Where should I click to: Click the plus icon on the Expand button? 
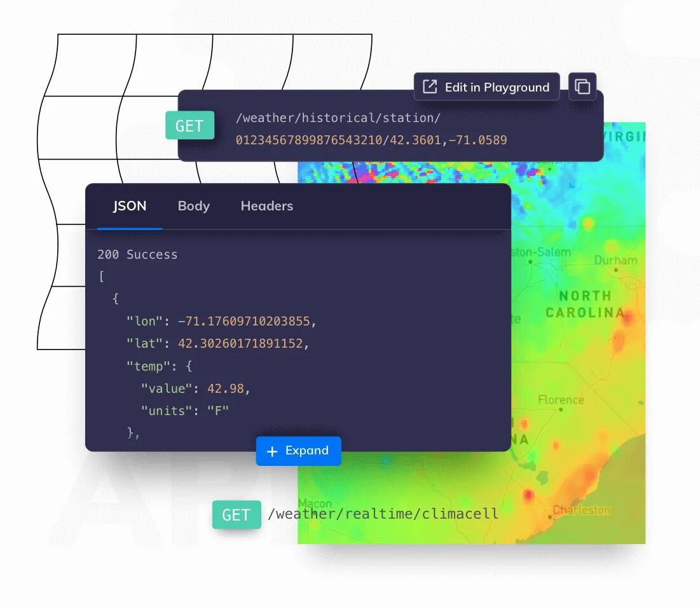coord(272,451)
